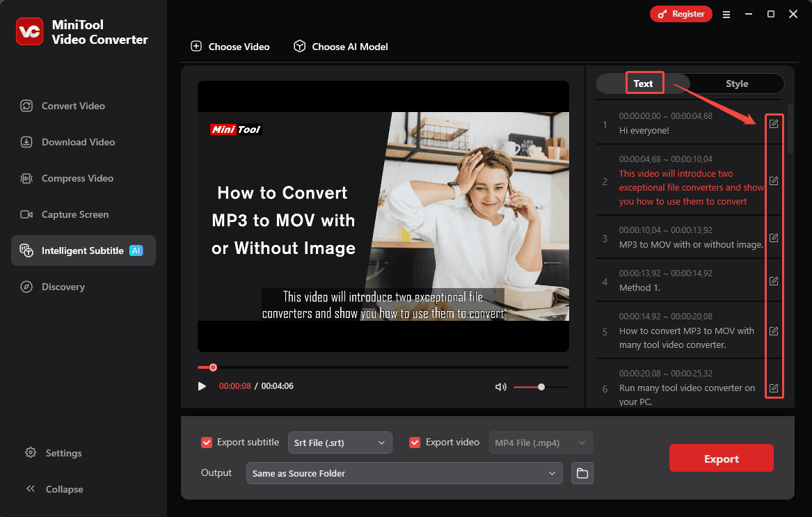Click current time '00:00:08' display
Image resolution: width=812 pixels, height=517 pixels.
234,386
